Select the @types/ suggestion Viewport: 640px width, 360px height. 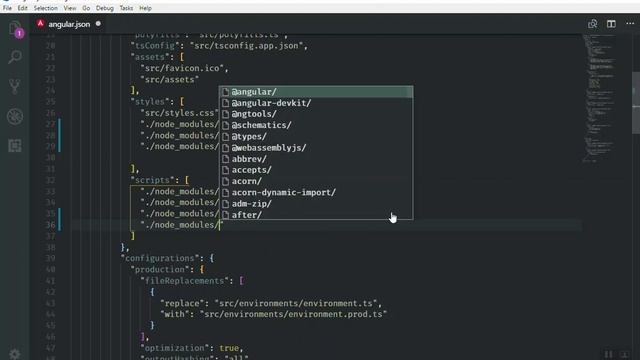(x=316, y=137)
